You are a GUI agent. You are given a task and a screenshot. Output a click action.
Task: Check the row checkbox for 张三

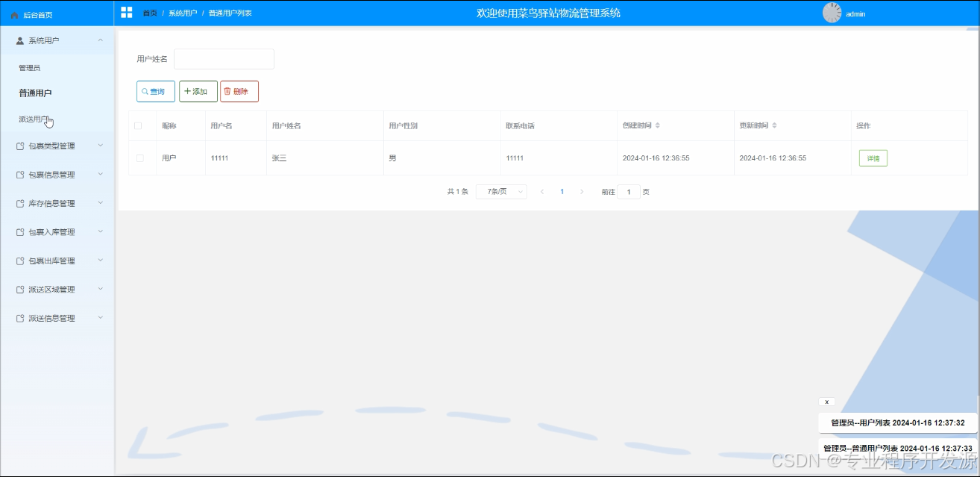point(139,158)
